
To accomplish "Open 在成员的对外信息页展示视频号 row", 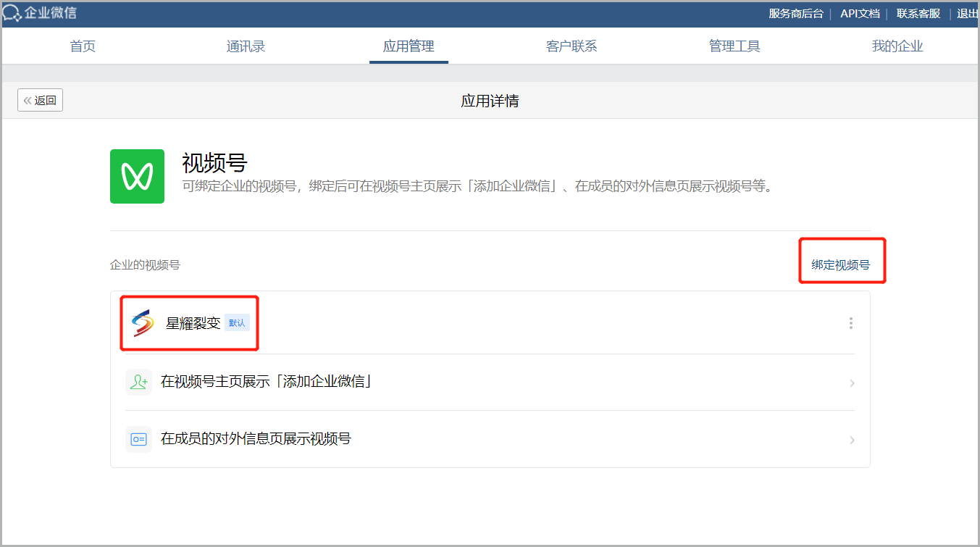I will pyautogui.click(x=490, y=439).
